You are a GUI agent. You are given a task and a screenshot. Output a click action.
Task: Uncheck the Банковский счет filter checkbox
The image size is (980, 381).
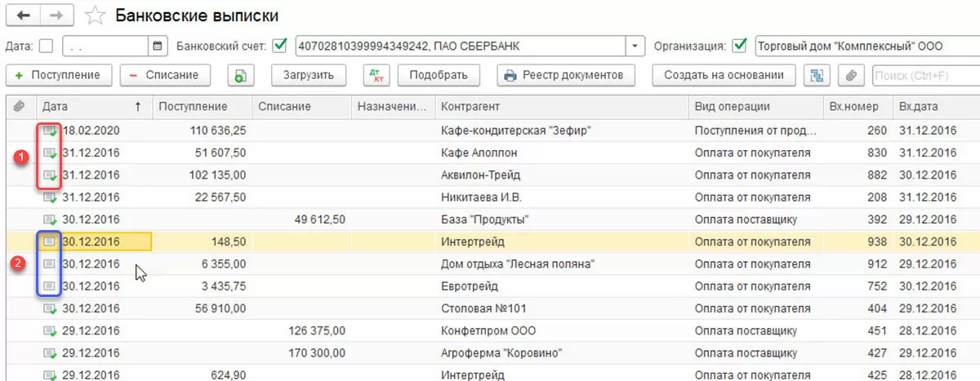click(281, 46)
